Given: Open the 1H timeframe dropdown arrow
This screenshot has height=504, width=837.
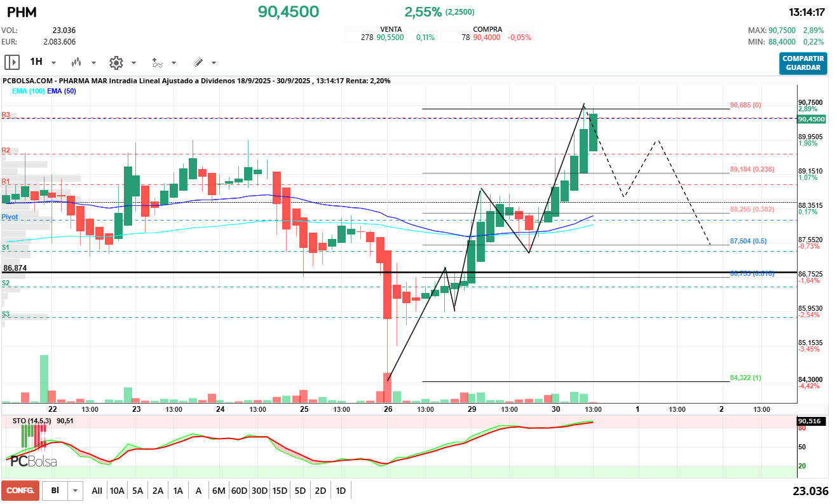Looking at the screenshot, I should tap(53, 63).
